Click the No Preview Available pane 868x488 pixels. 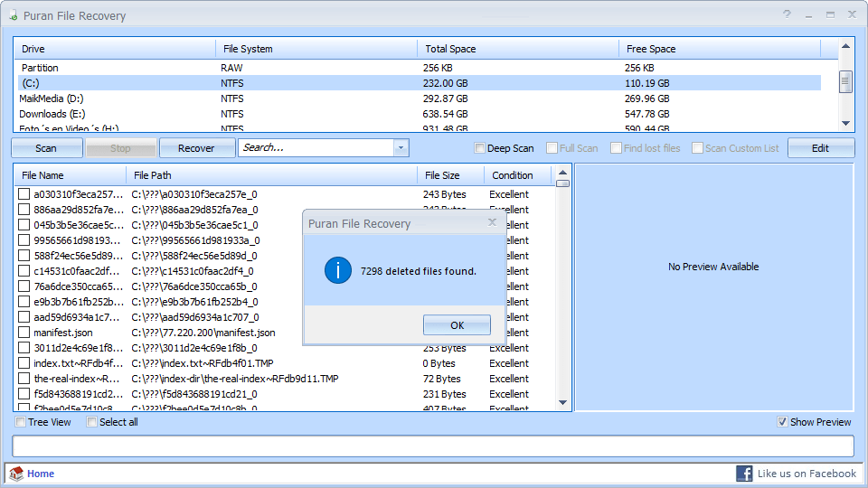click(x=713, y=287)
